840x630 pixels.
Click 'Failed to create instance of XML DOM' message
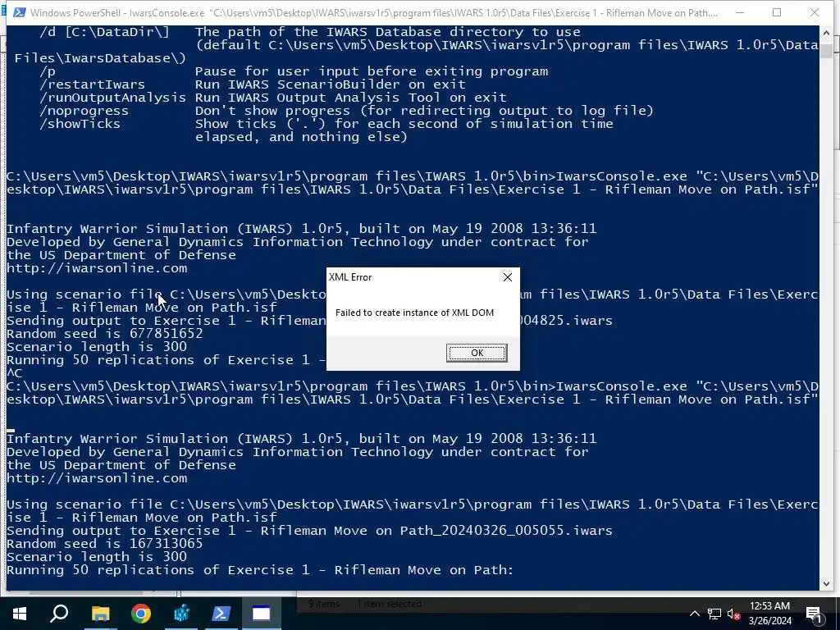click(414, 313)
